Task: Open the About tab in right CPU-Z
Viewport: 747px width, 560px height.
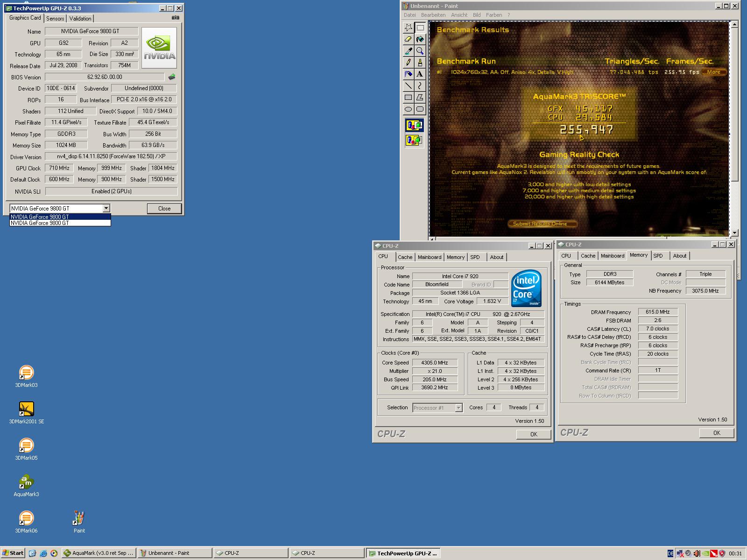Action: pyautogui.click(x=680, y=256)
